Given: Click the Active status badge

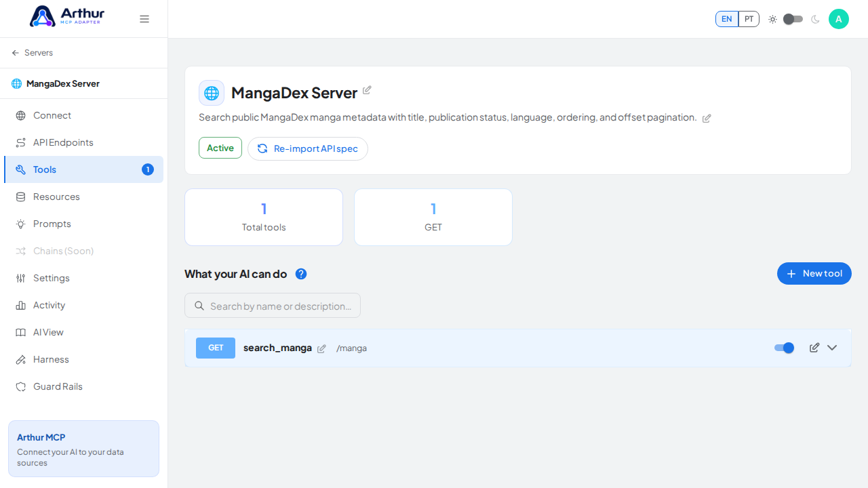Looking at the screenshot, I should click(x=220, y=148).
